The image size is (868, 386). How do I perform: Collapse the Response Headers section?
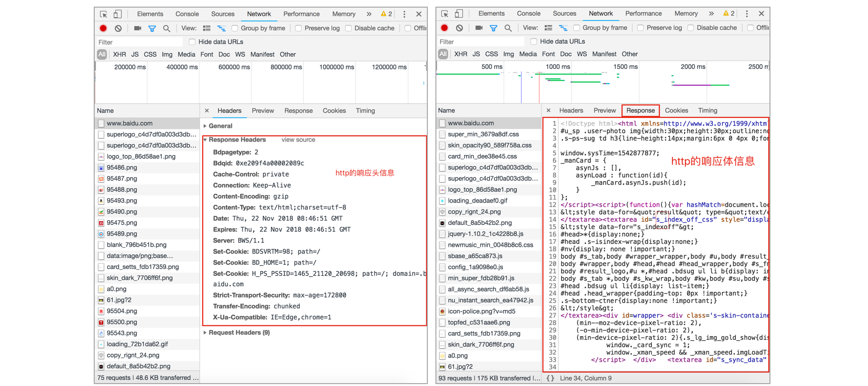click(x=205, y=140)
